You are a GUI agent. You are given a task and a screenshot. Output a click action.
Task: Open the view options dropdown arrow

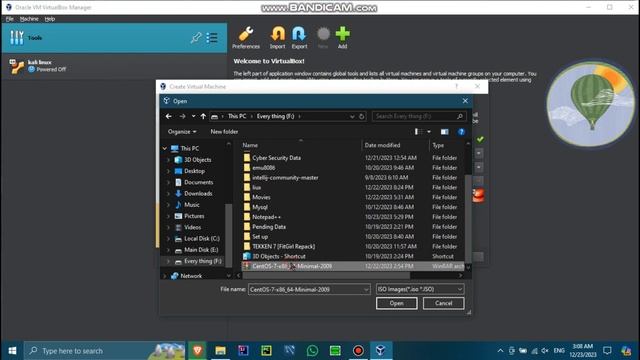[429, 131]
